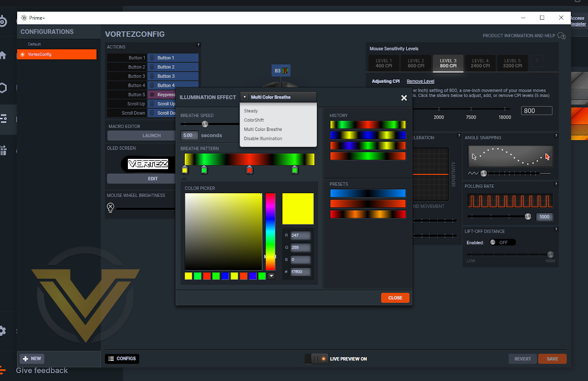Switch to the Level 1 400 CPI tab
The height and width of the screenshot is (381, 588).
[384, 63]
